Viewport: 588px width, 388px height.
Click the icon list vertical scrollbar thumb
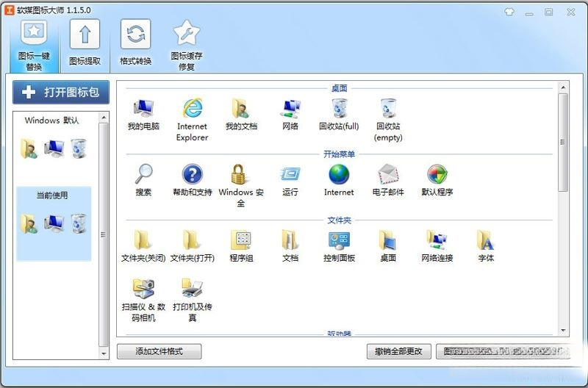pyautogui.click(x=563, y=143)
